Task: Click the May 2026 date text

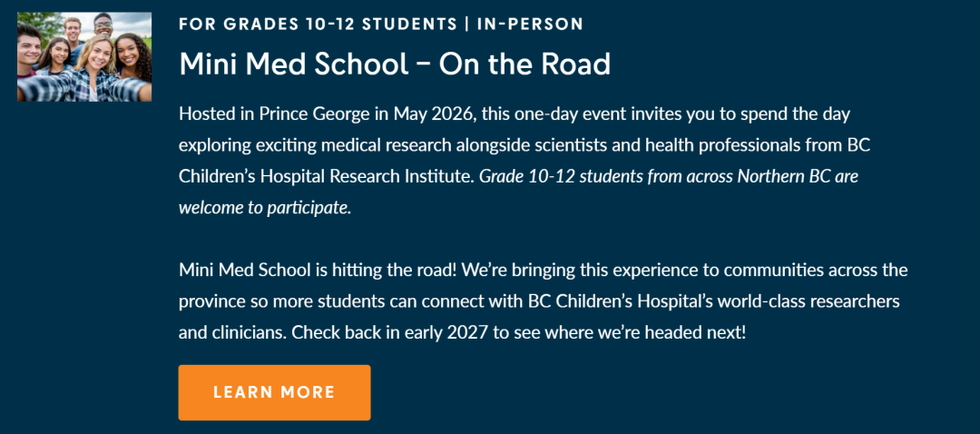Action: click(435, 113)
